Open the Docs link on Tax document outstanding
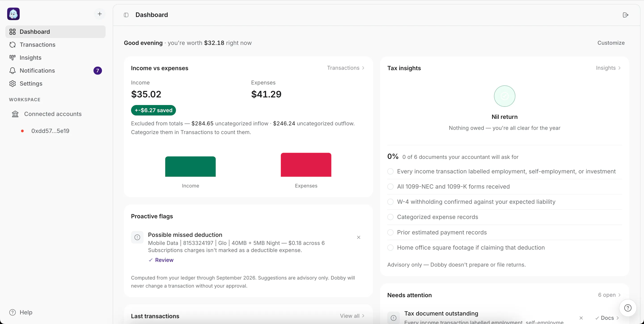The width and height of the screenshot is (644, 324). click(x=607, y=318)
